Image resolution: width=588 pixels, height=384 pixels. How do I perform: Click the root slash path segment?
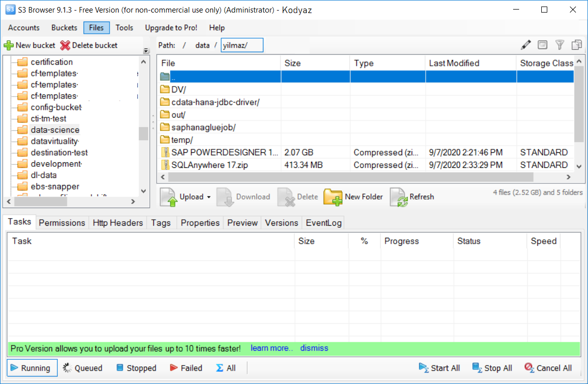[184, 45]
